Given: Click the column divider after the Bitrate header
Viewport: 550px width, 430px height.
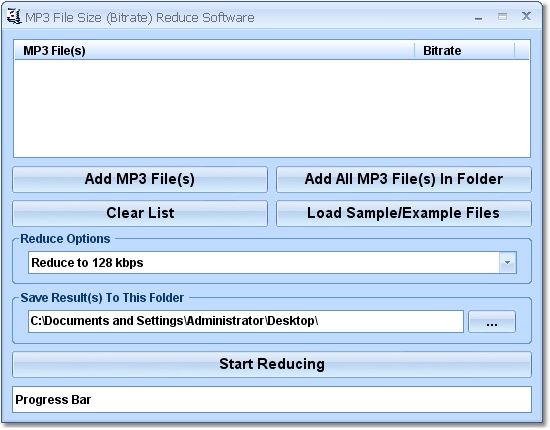Looking at the screenshot, I should (x=515, y=51).
